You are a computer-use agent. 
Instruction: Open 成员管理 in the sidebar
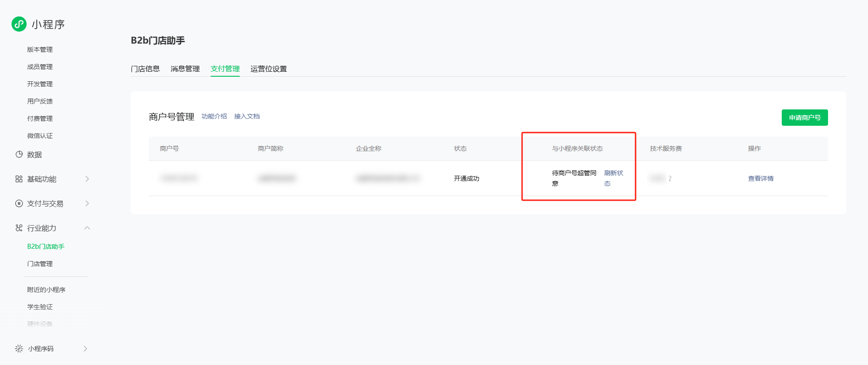[x=40, y=67]
